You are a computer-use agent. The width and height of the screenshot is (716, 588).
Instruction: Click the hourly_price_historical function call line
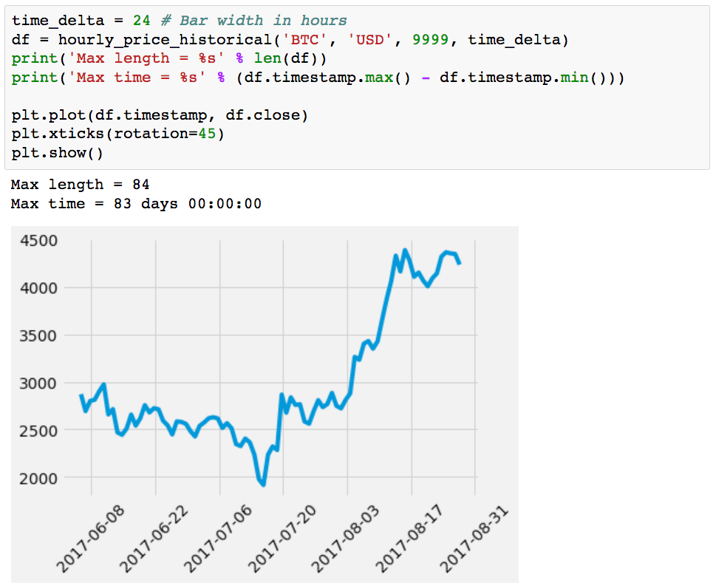pos(290,40)
